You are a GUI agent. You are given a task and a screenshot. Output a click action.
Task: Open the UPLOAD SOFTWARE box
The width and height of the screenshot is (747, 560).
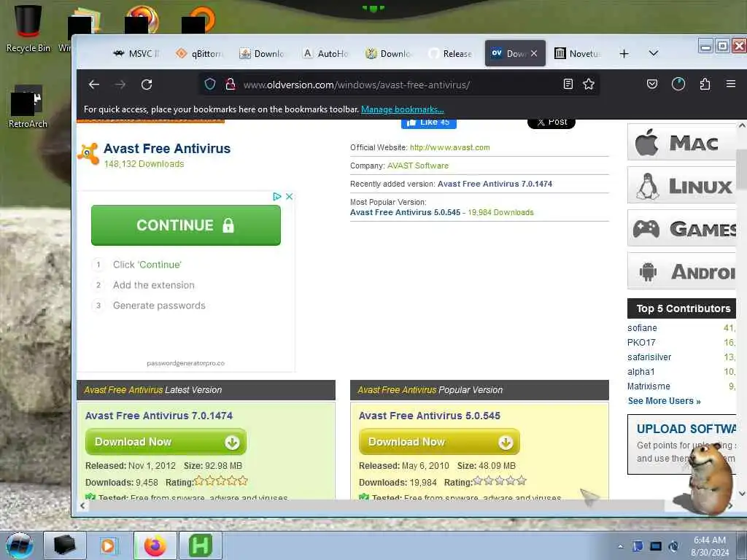click(x=682, y=444)
